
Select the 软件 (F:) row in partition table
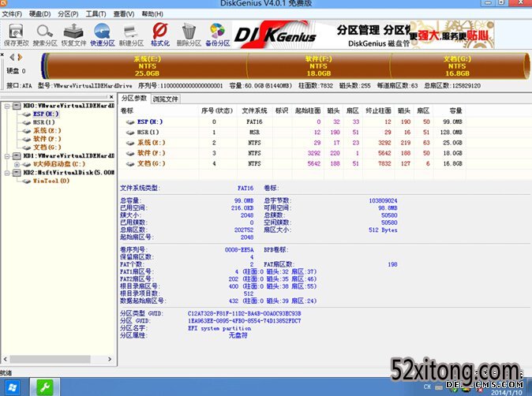coord(294,153)
